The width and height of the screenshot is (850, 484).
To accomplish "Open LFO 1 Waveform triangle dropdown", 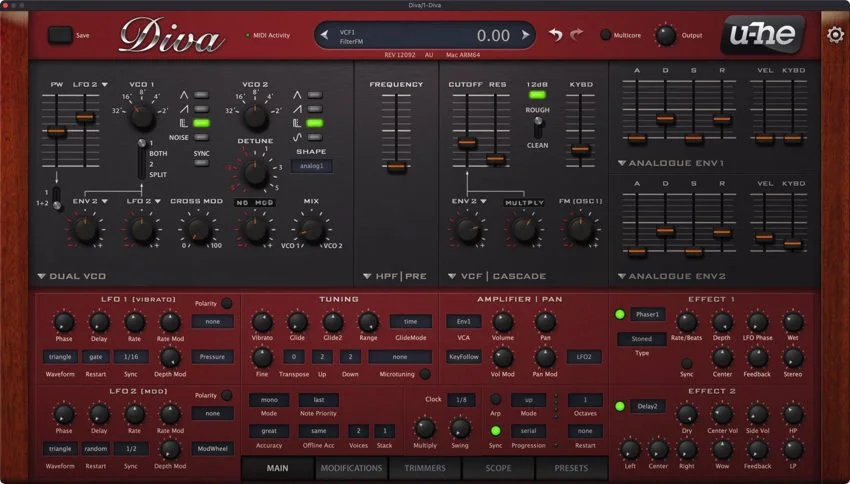I will coord(60,357).
